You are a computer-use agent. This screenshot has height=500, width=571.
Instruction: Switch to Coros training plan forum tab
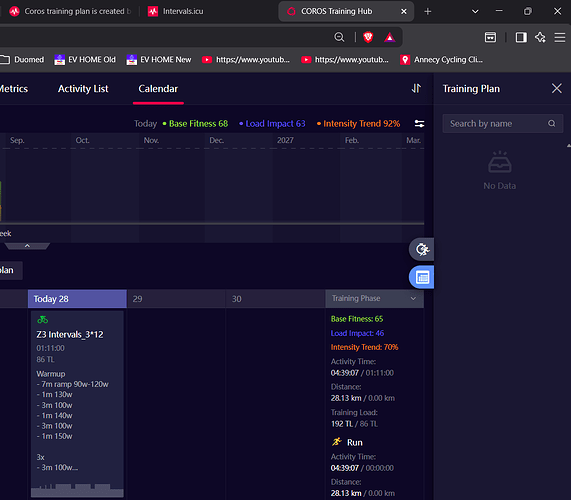coord(70,11)
